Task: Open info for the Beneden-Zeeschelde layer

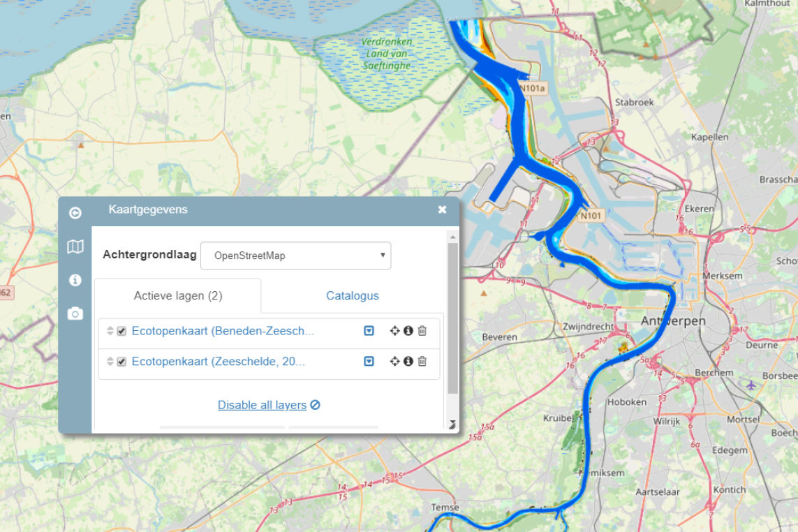Action: [x=410, y=331]
